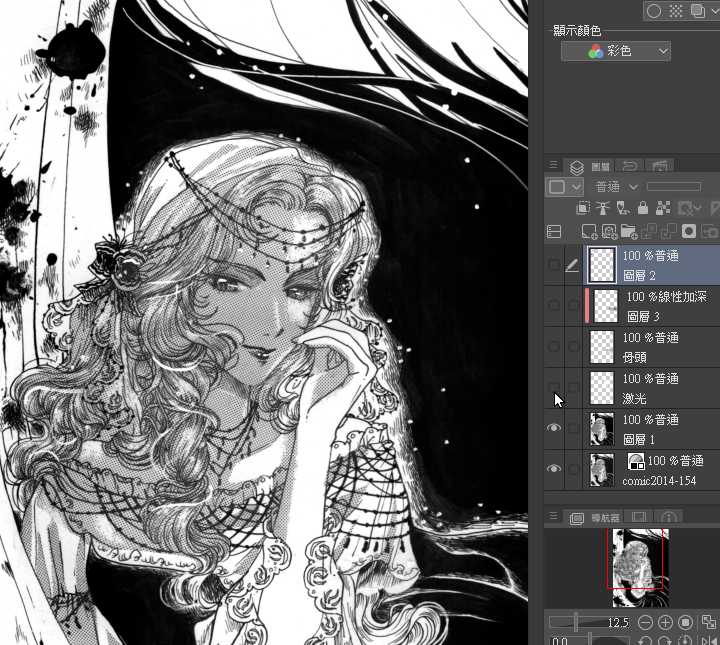
Task: Switch to the 導航器 tab
Action: (595, 518)
